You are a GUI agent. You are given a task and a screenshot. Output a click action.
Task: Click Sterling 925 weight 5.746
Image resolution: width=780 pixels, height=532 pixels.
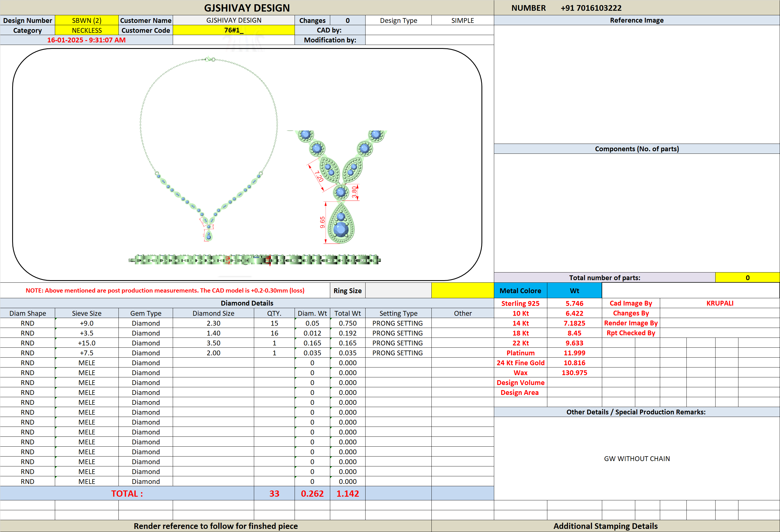574,303
